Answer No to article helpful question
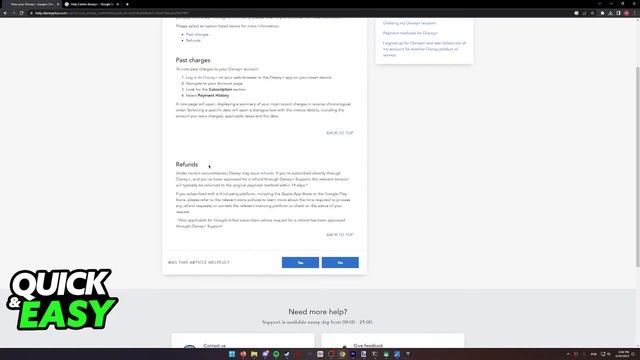Image resolution: width=640 pixels, height=360 pixels. pos(340,262)
